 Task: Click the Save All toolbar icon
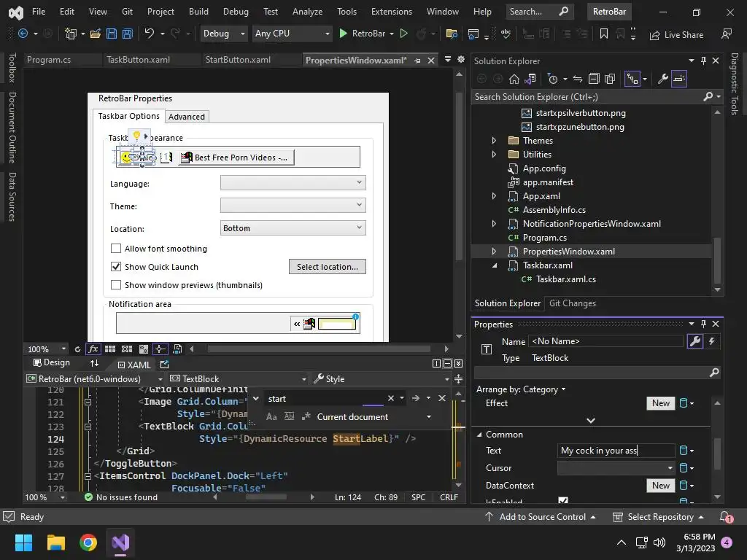(x=127, y=34)
